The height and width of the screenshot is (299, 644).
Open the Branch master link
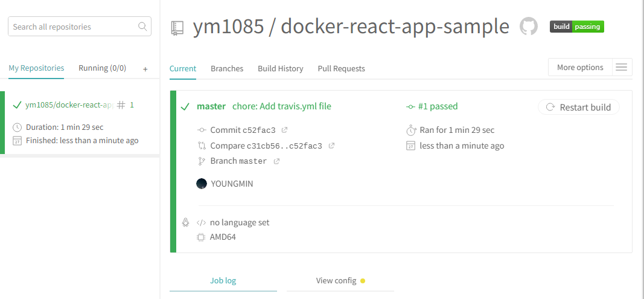238,161
